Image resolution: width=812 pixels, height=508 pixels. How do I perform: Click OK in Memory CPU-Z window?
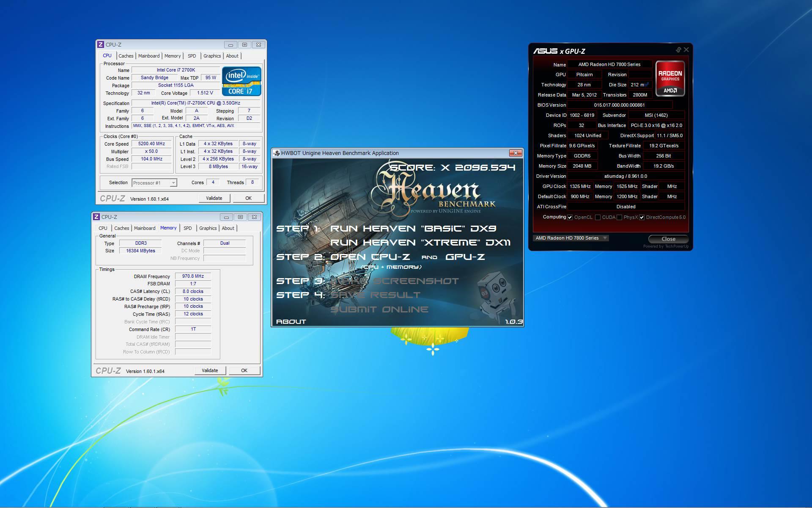pyautogui.click(x=244, y=370)
